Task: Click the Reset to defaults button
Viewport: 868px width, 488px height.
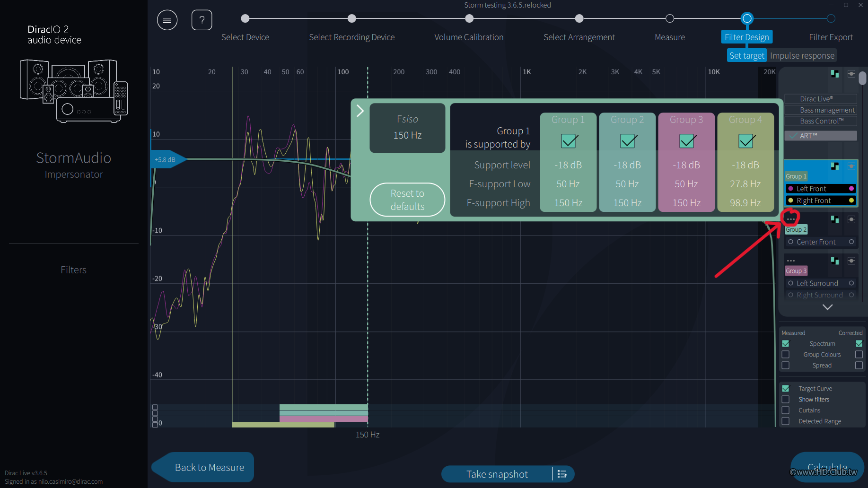Action: (x=407, y=200)
